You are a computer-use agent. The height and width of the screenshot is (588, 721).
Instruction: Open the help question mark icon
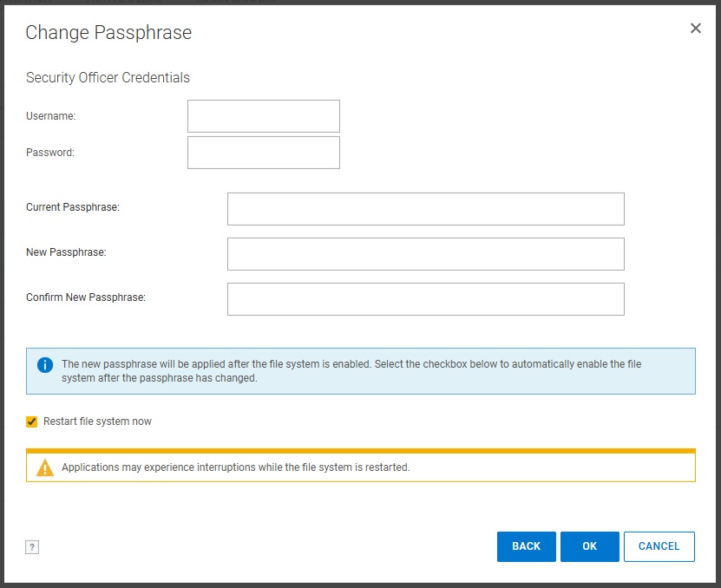32,547
